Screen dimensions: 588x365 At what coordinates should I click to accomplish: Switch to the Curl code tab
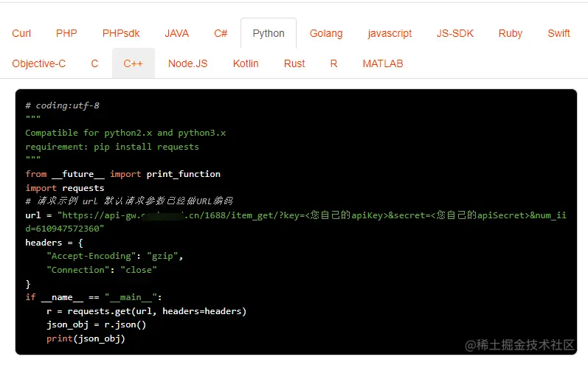pos(21,33)
